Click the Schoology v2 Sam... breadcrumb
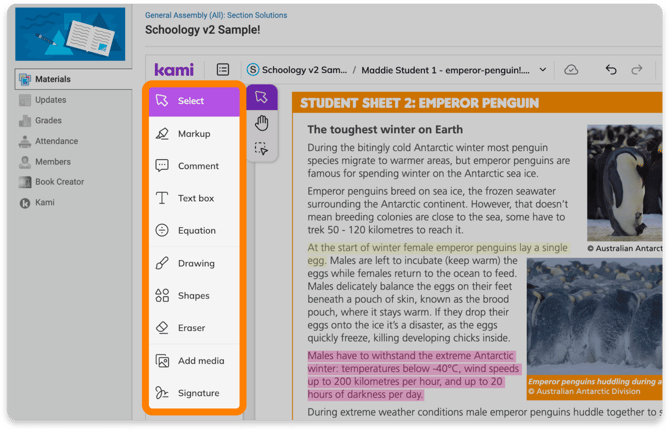This screenshot has height=431, width=670. pyautogui.click(x=297, y=70)
